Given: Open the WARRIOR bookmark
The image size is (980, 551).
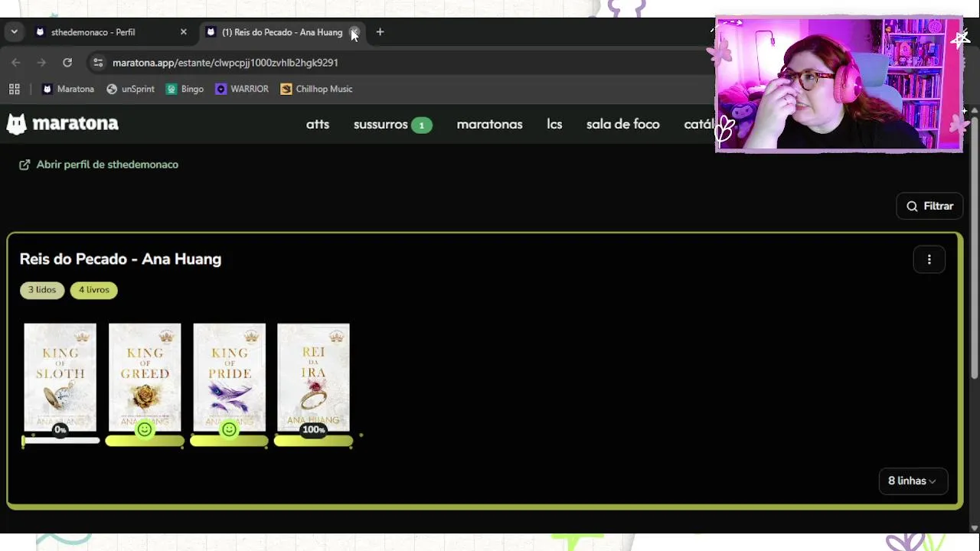Looking at the screenshot, I should tap(242, 89).
